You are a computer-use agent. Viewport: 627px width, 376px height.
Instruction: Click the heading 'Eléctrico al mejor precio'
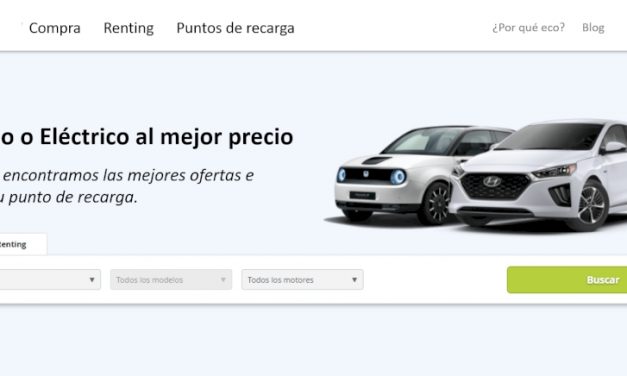(166, 137)
